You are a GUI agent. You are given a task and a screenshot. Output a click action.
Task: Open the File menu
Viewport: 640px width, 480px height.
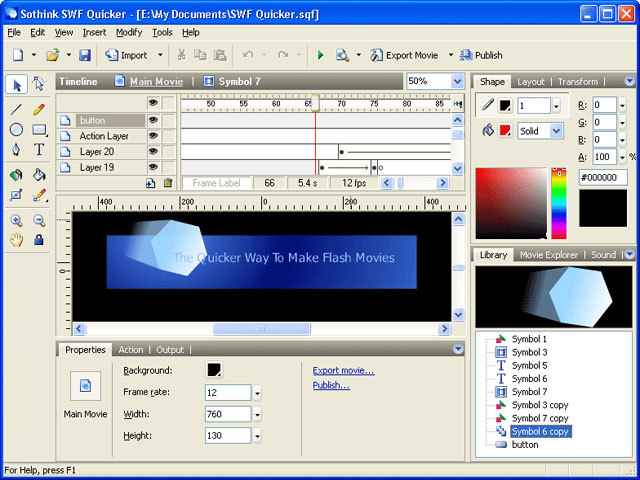click(x=14, y=32)
